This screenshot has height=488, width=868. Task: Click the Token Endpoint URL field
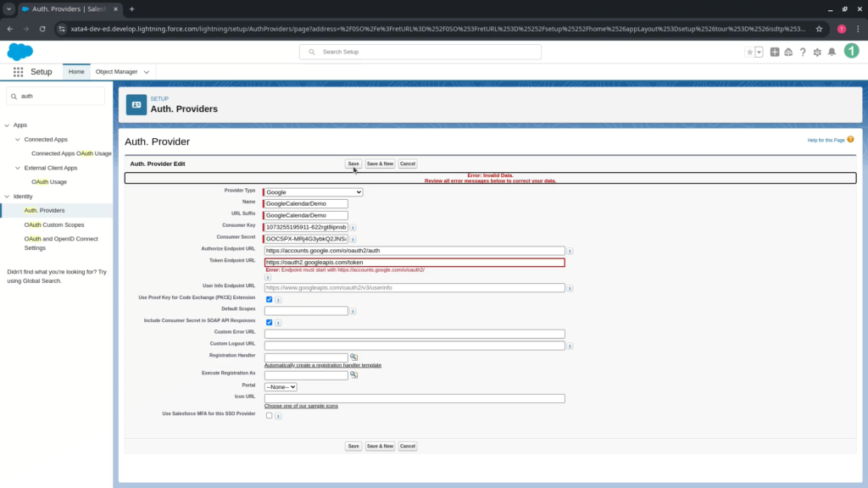coord(415,263)
